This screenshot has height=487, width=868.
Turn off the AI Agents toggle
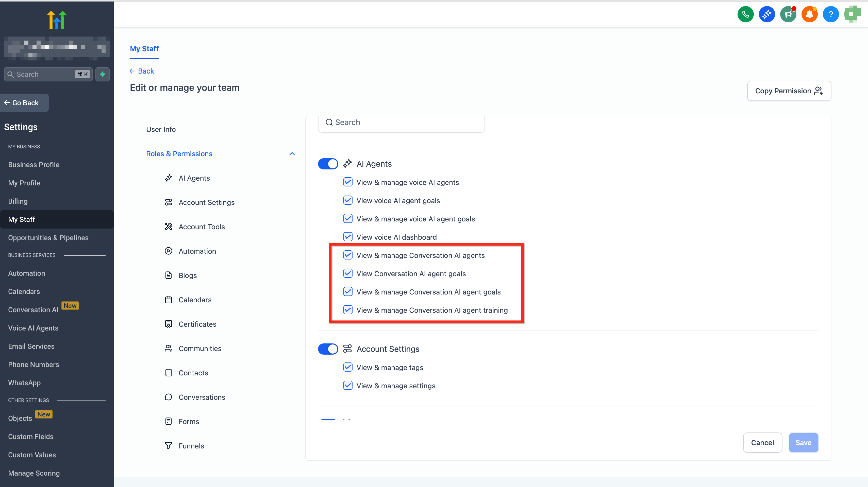tap(328, 164)
